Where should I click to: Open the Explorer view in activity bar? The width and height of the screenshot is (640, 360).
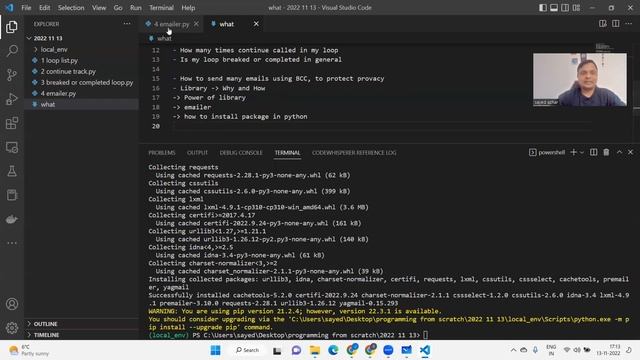coord(12,27)
